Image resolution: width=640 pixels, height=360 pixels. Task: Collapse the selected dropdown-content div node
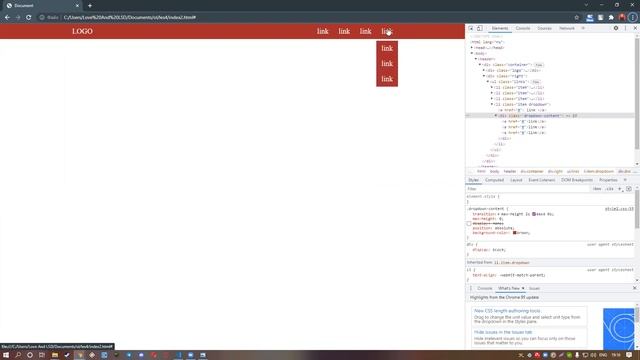click(x=496, y=116)
